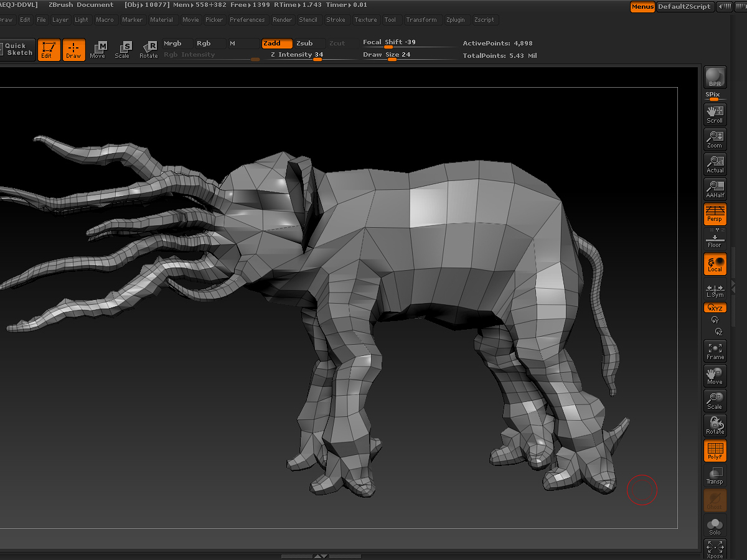This screenshot has height=560, width=747.
Task: Click the Rotate navigation icon with curved arrows
Action: pyautogui.click(x=715, y=425)
